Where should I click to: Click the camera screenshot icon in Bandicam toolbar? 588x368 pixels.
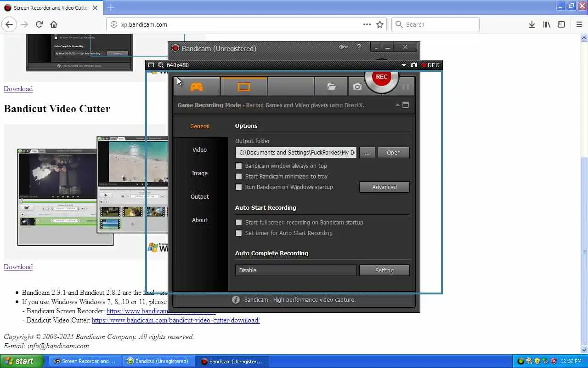(357, 86)
